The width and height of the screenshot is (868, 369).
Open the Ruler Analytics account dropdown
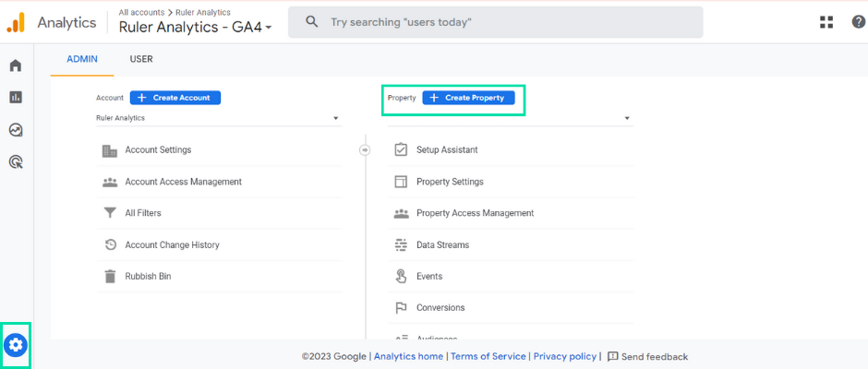218,118
